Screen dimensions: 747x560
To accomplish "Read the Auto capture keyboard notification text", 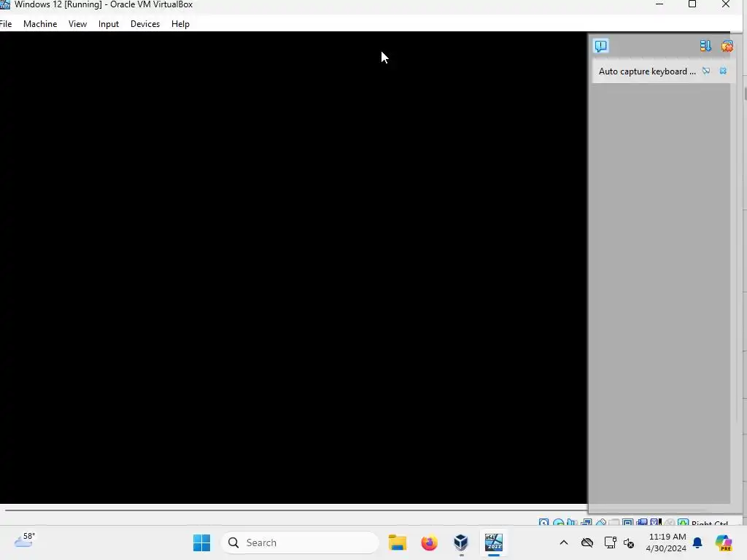I will [647, 71].
